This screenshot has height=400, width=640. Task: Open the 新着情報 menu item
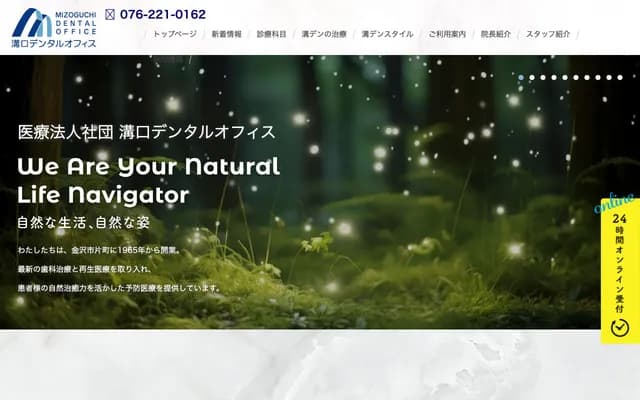click(227, 34)
